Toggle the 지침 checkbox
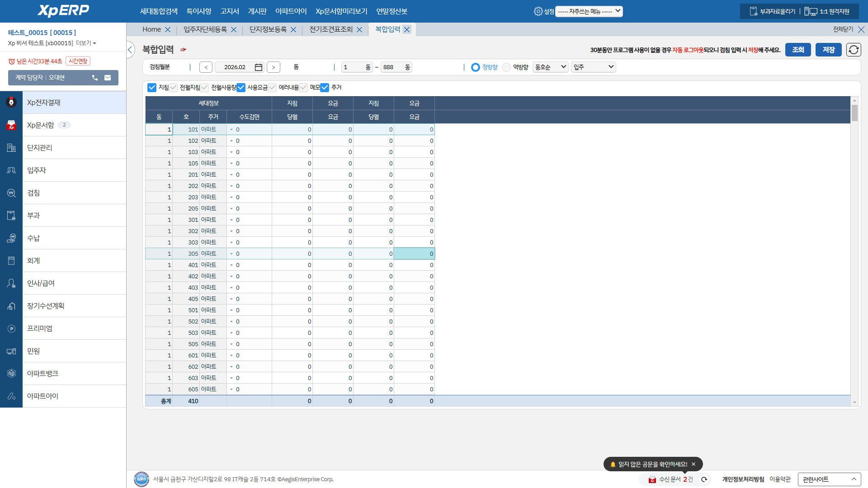The width and height of the screenshot is (868, 488). tap(152, 88)
